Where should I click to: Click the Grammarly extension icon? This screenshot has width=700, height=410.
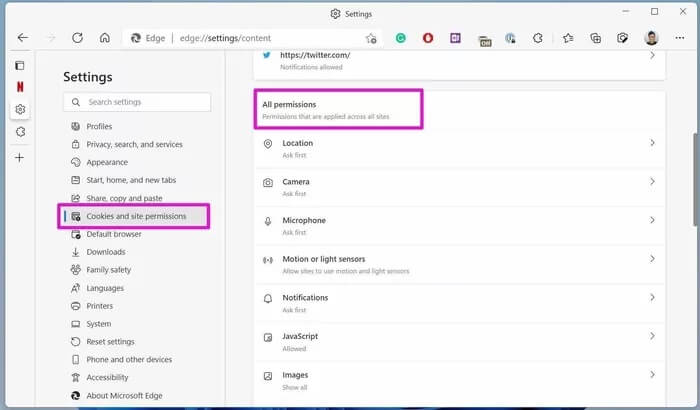tap(400, 38)
